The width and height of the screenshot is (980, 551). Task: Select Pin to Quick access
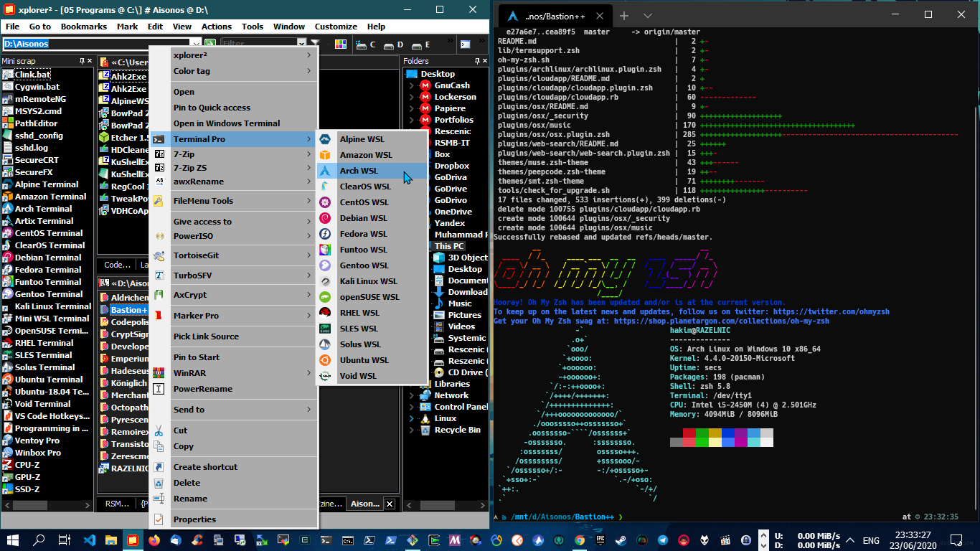coord(232,108)
